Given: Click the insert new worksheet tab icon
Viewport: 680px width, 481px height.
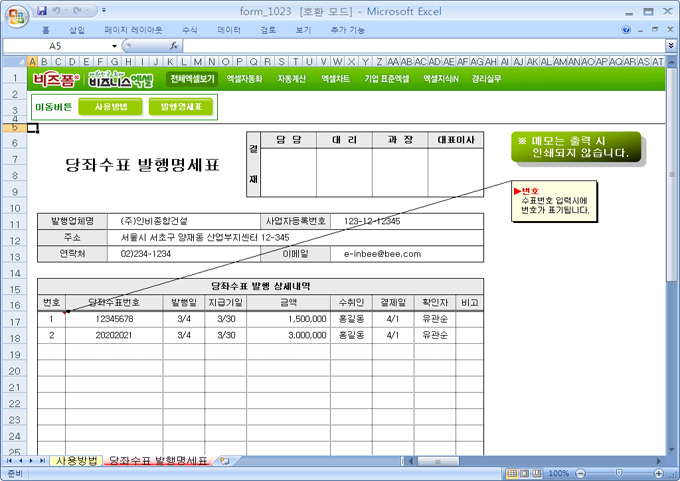Looking at the screenshot, I should 223,461.
